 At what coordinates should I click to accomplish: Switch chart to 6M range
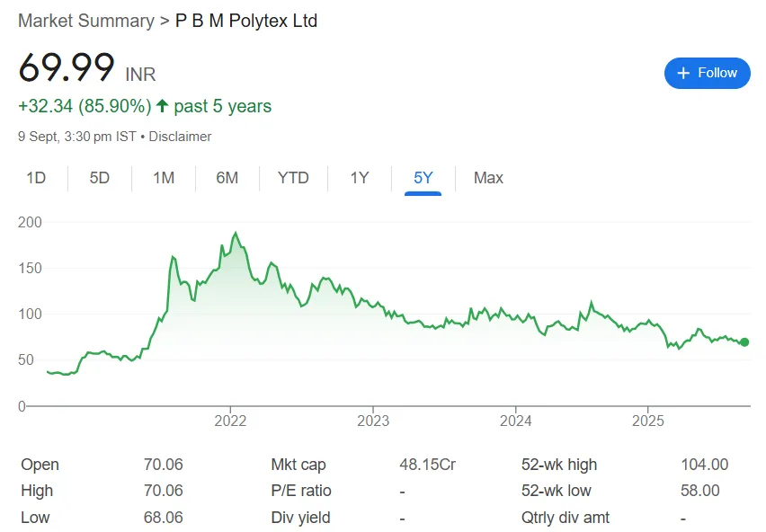click(227, 178)
